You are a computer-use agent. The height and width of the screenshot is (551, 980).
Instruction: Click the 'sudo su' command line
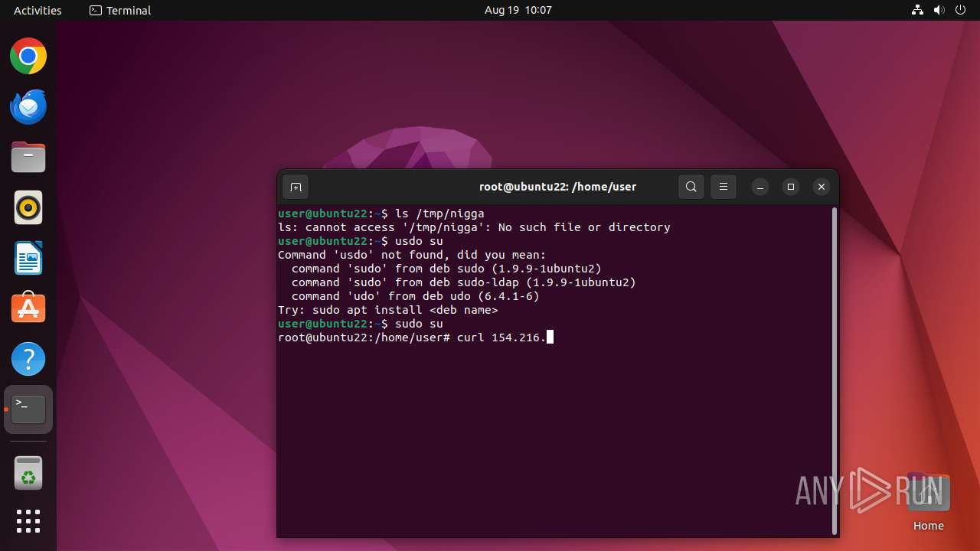[361, 324]
